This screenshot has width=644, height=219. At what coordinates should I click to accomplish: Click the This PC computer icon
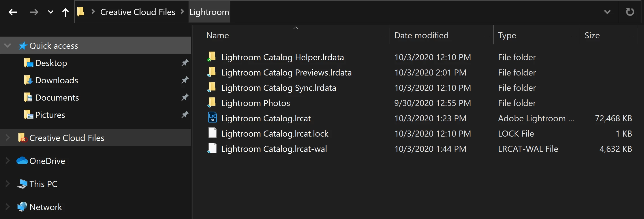tap(22, 184)
